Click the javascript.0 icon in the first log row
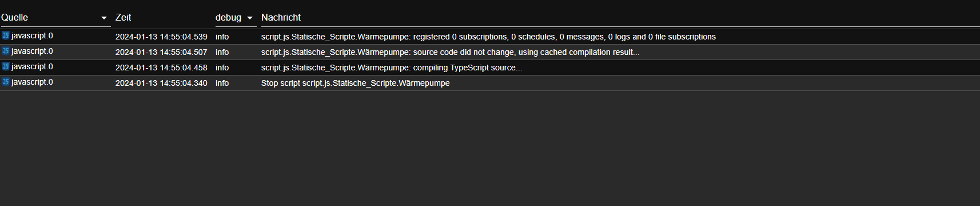This screenshot has height=206, width=980. tap(6, 35)
